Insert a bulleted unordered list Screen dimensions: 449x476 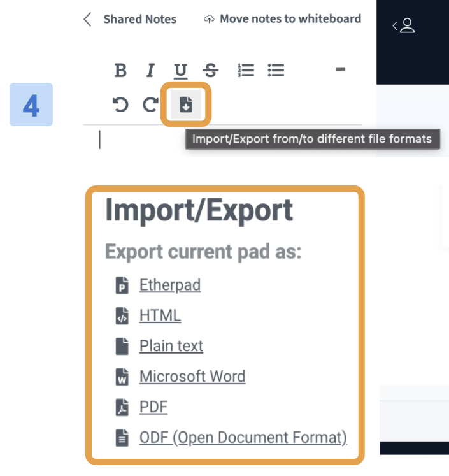click(x=276, y=71)
